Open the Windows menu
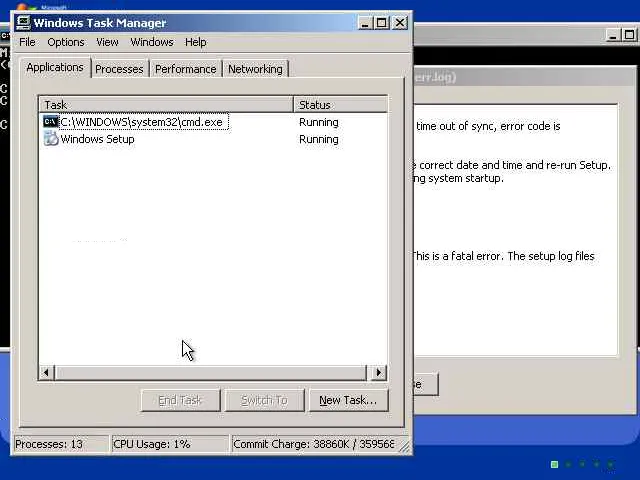Viewport: 640px width, 480px height. 152,42
